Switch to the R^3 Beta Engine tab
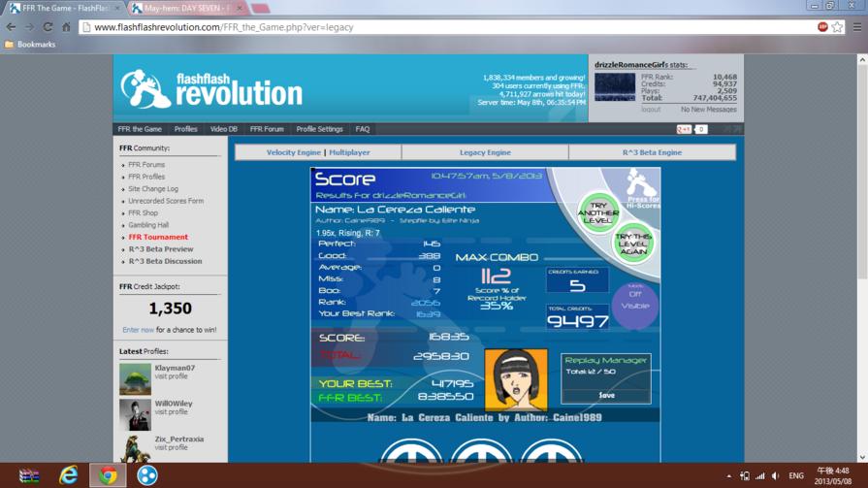The width and height of the screenshot is (868, 488). (x=652, y=152)
